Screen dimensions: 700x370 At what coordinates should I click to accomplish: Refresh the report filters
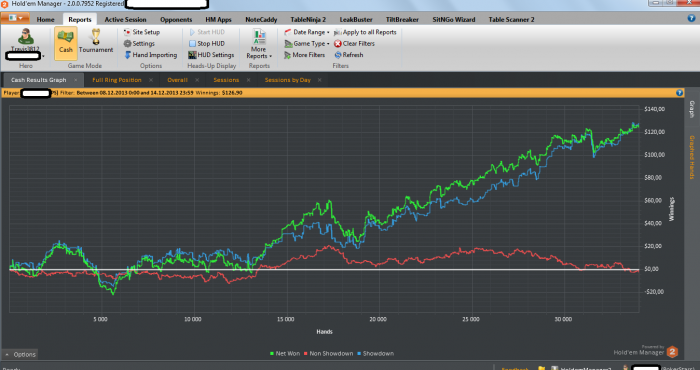348,55
